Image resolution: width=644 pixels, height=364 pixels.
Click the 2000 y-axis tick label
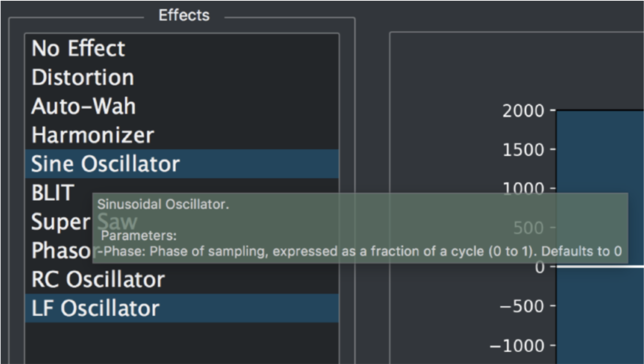point(523,111)
